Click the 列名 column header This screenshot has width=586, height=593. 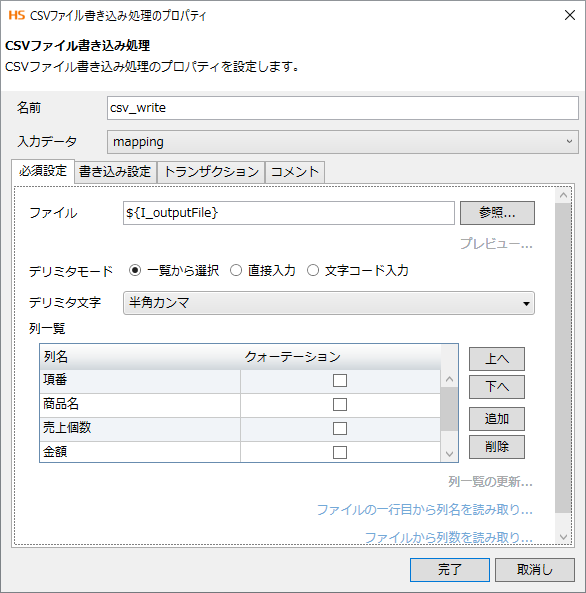pyautogui.click(x=140, y=357)
